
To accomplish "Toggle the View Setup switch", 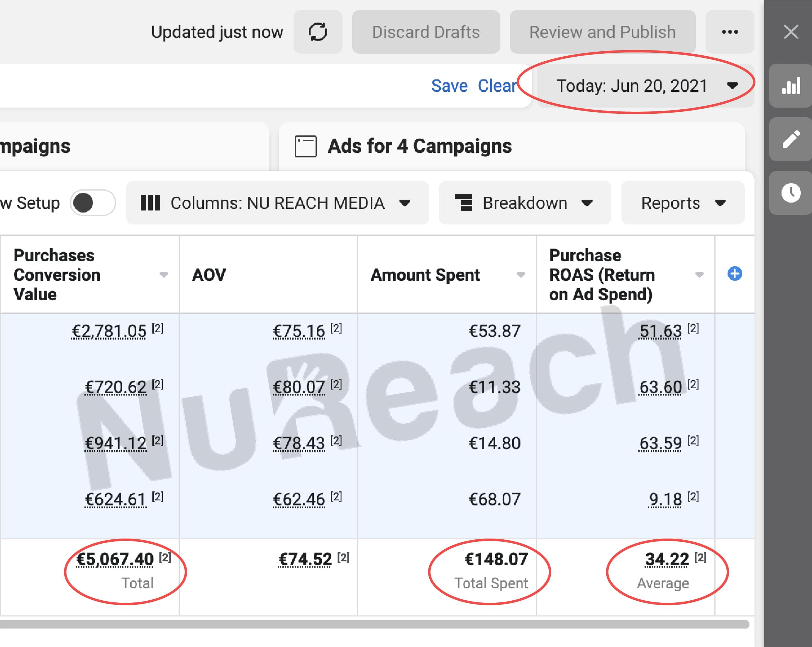I will 93,203.
